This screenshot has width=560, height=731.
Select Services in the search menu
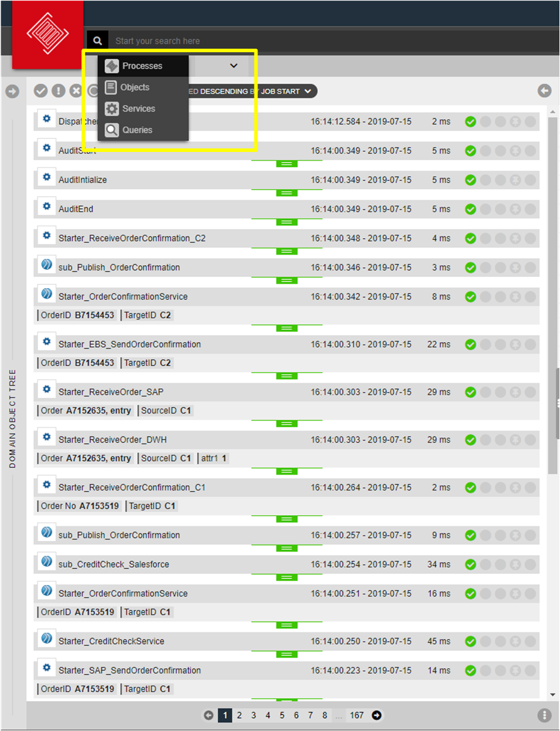pos(143,109)
